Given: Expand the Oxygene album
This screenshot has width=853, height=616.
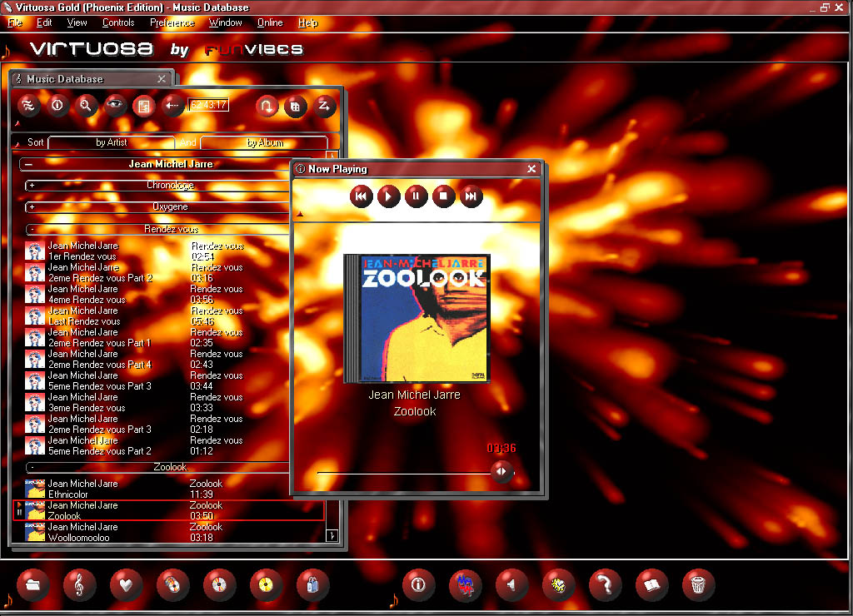Looking at the screenshot, I should (x=32, y=207).
